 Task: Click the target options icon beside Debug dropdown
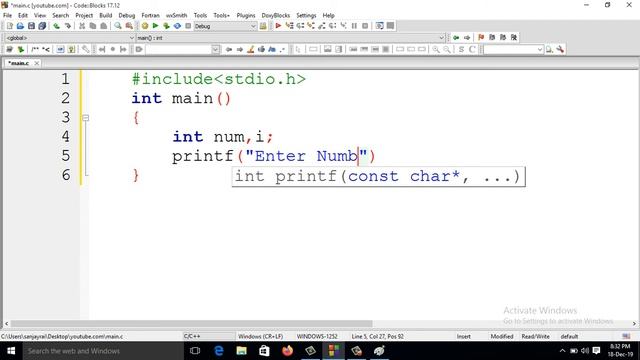click(263, 26)
